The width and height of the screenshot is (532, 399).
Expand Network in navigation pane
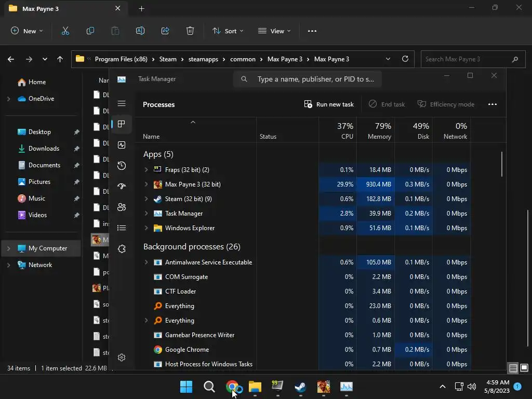tap(8, 265)
